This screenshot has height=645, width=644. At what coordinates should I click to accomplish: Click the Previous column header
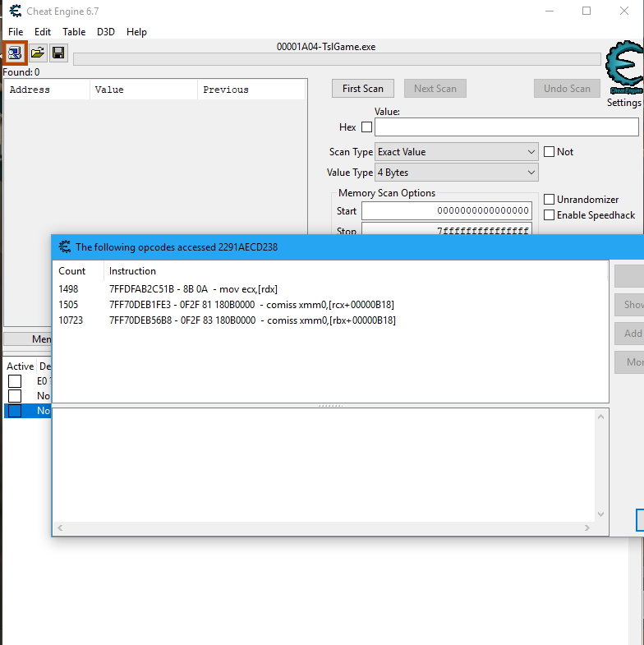[x=251, y=90]
